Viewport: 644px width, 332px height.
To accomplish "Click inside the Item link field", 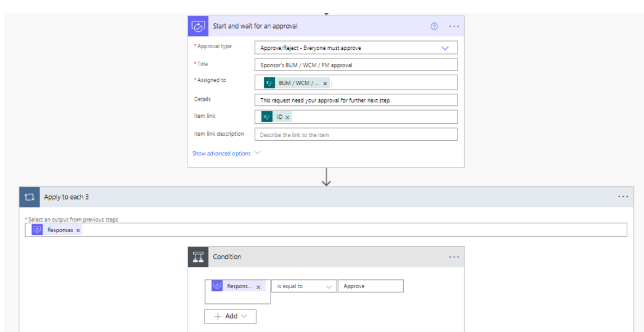I will 356,117.
